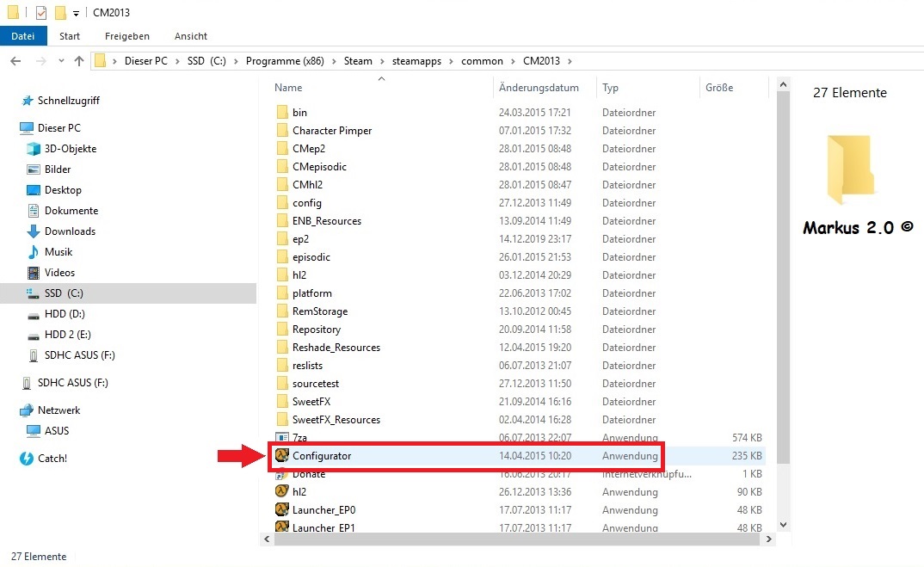Screen dimensions: 924x567
Task: Click Steam breadcrumb in address bar
Action: click(x=358, y=61)
